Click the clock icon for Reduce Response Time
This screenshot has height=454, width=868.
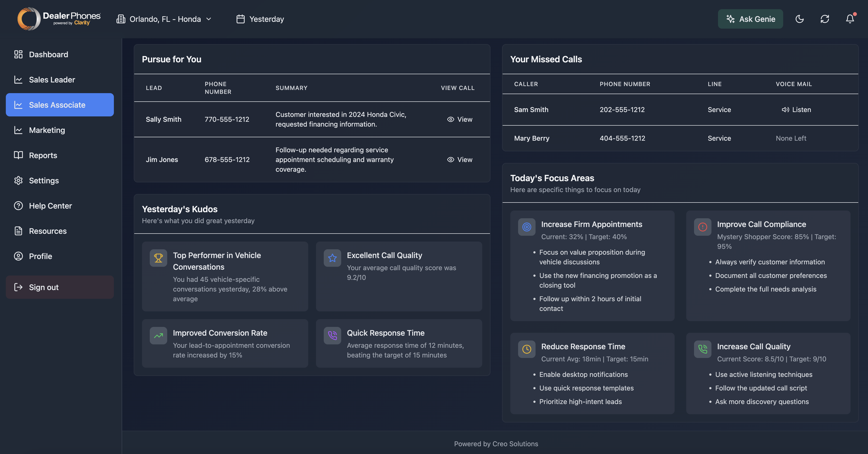pos(526,349)
